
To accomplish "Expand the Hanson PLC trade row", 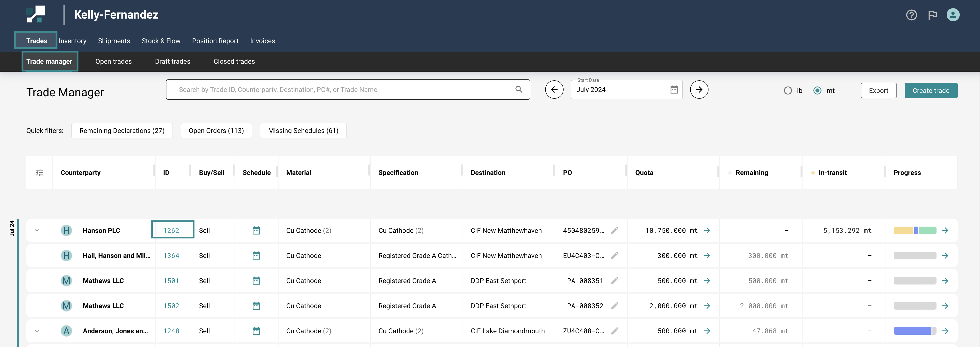I will 37,231.
